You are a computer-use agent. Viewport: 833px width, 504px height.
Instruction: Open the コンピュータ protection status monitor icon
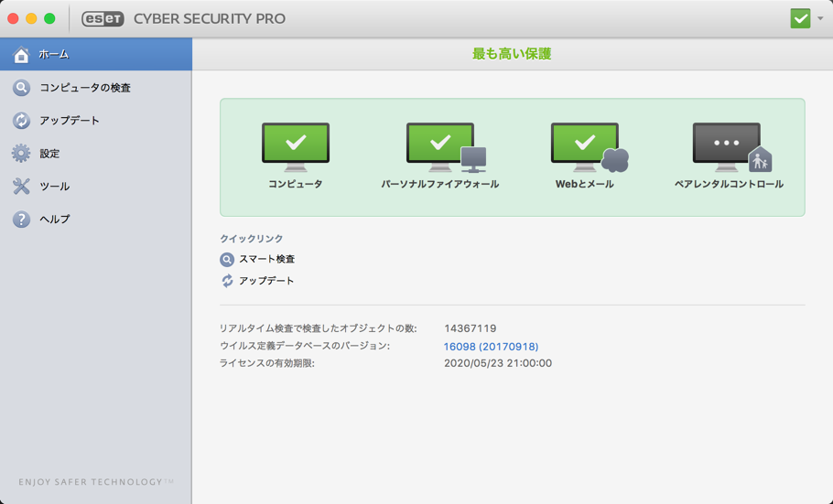pos(296,147)
